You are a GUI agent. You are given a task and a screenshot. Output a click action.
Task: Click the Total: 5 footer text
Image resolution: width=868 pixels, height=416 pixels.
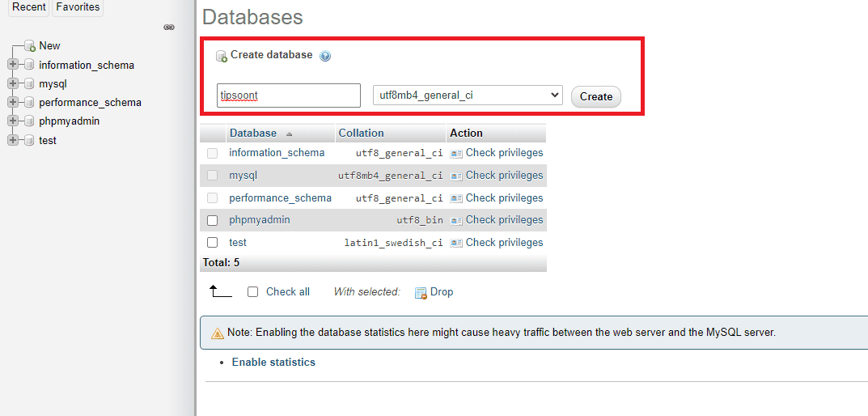click(222, 262)
